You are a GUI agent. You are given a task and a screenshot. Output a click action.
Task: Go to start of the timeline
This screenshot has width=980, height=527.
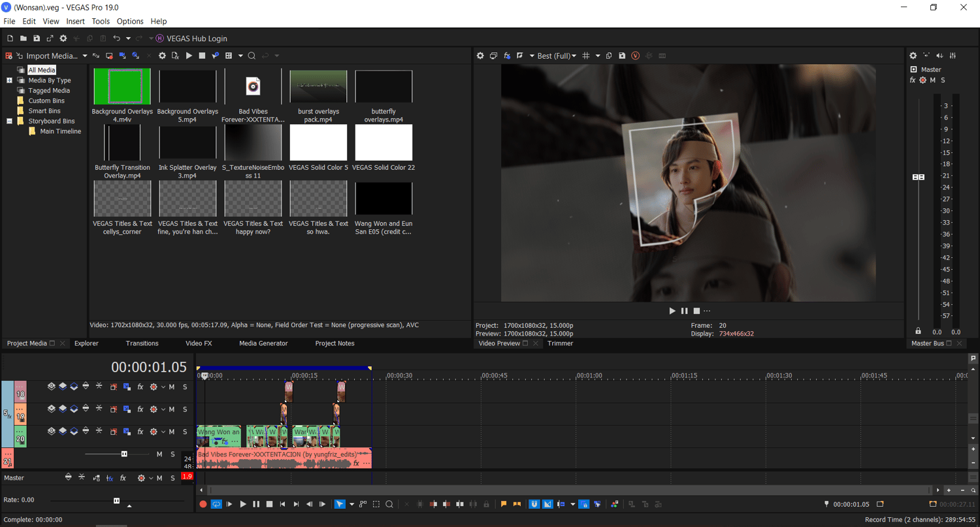pyautogui.click(x=283, y=504)
